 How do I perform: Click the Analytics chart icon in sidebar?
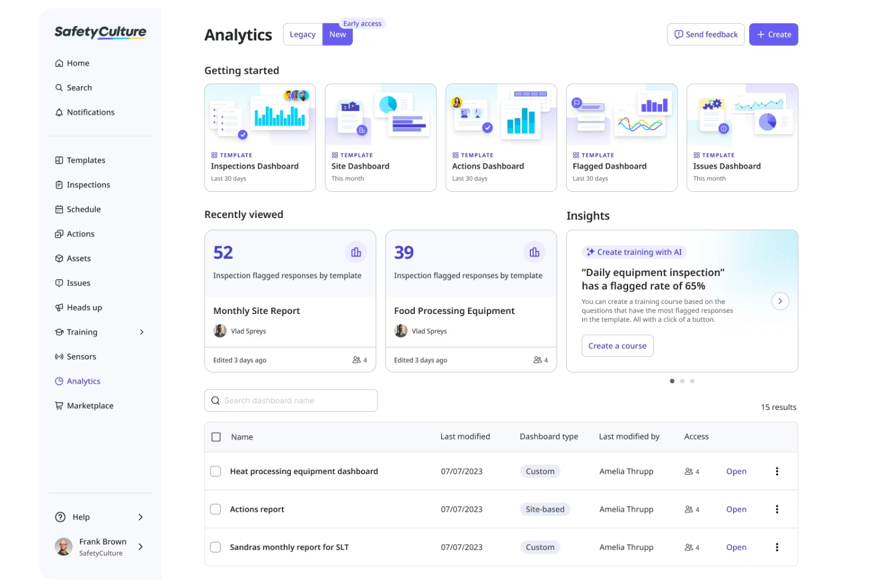point(59,381)
